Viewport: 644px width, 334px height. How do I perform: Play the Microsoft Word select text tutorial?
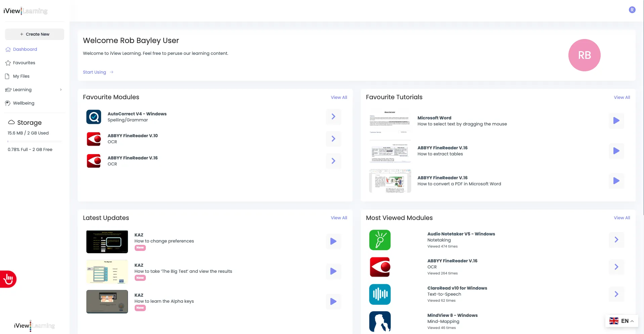(x=616, y=121)
